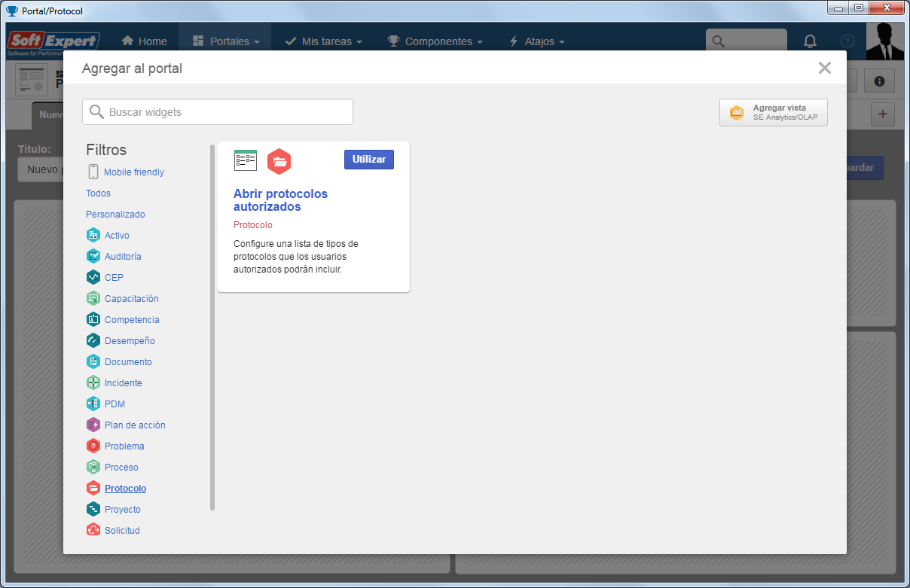Screen dimensions: 910x588
Task: Click the list widget type icon on the card
Action: 246,160
